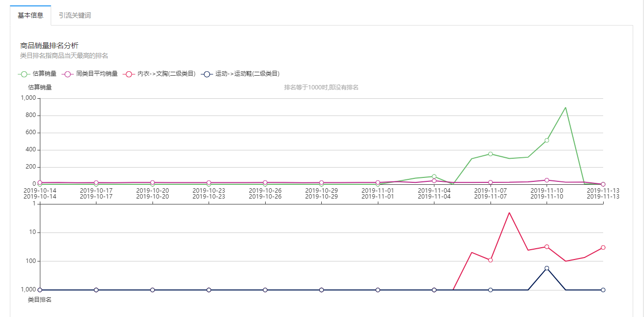
Task: Click red 文胸 ranking point at 2019-11-13
Action: (x=603, y=248)
